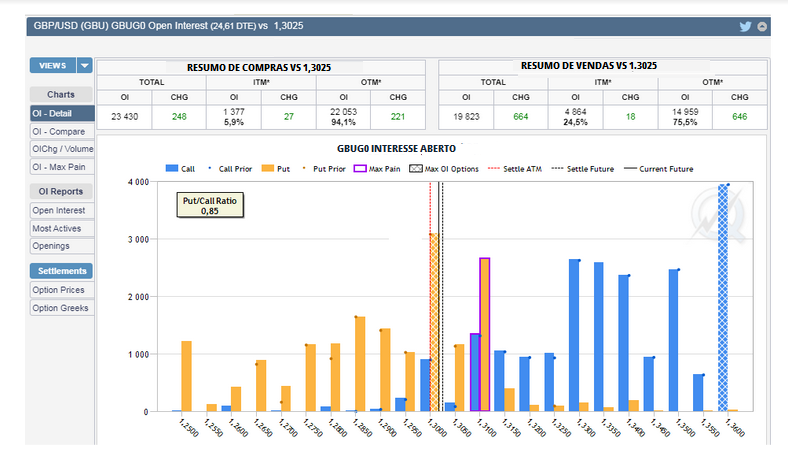788x456 pixels.
Task: Toggle Max OI Options legend item
Action: pos(444,169)
